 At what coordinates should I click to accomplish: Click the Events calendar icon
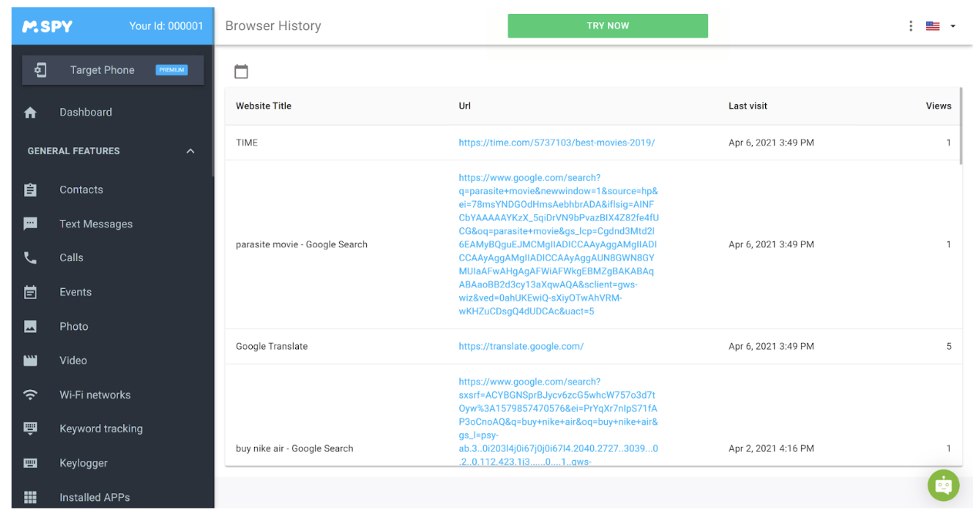click(x=30, y=292)
